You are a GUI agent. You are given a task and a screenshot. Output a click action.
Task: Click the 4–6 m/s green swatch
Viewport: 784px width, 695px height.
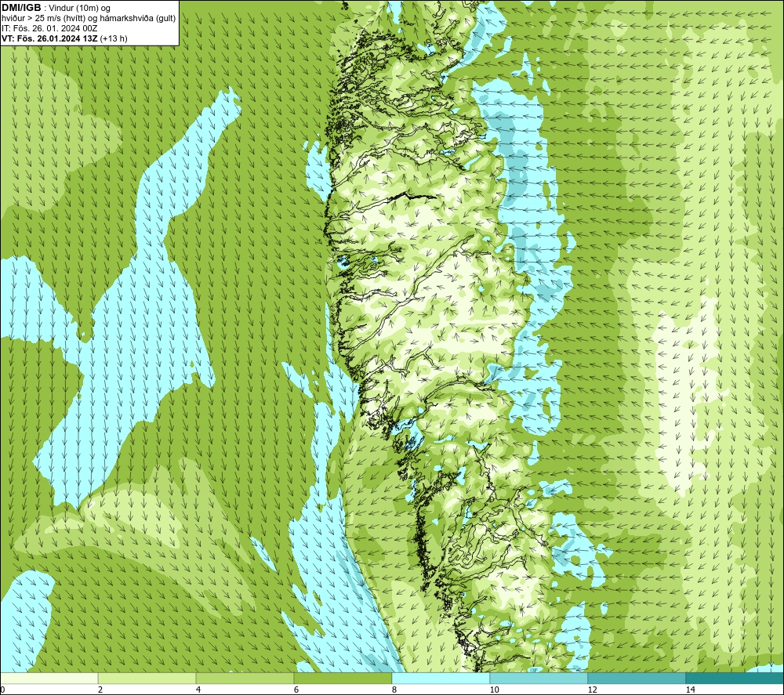[245, 679]
